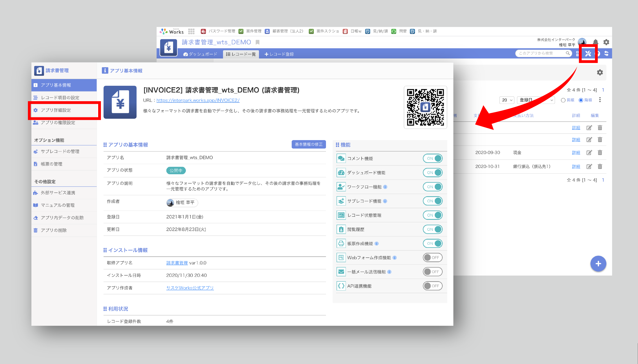Select 昇順 radio button

point(563,100)
